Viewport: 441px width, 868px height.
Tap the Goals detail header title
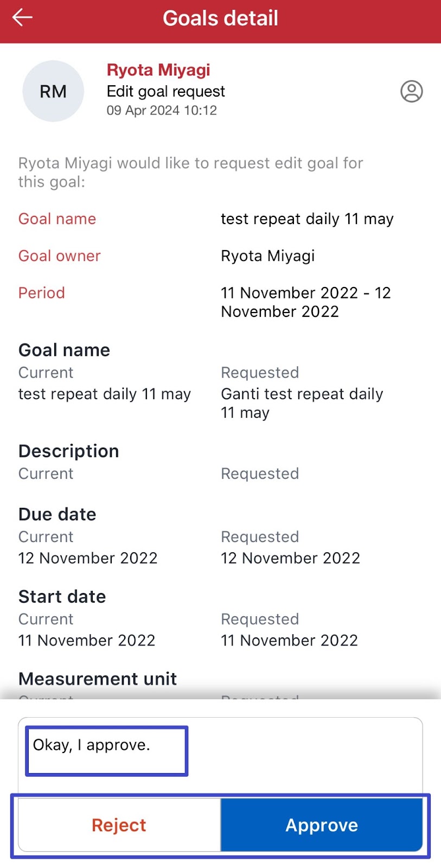(x=220, y=18)
